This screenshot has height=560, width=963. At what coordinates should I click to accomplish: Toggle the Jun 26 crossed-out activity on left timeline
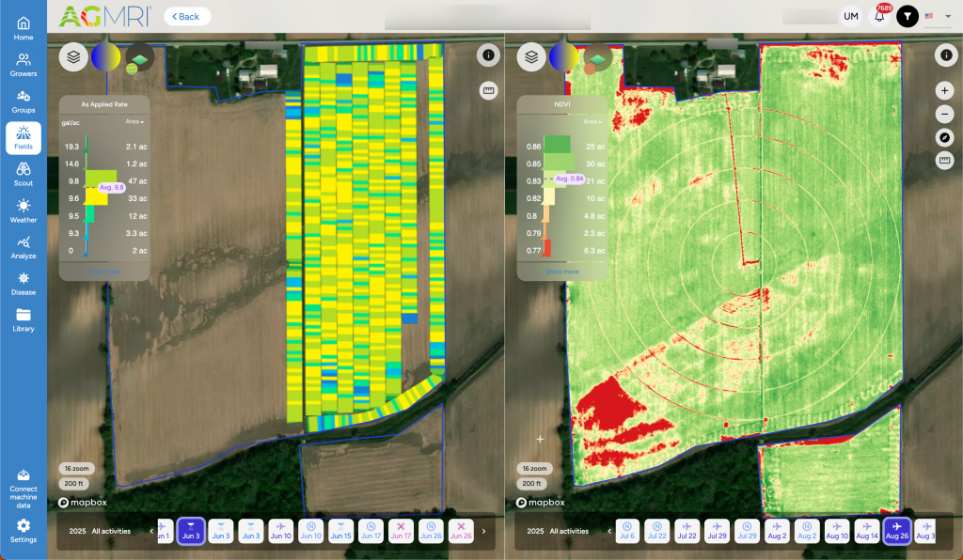[461, 532]
